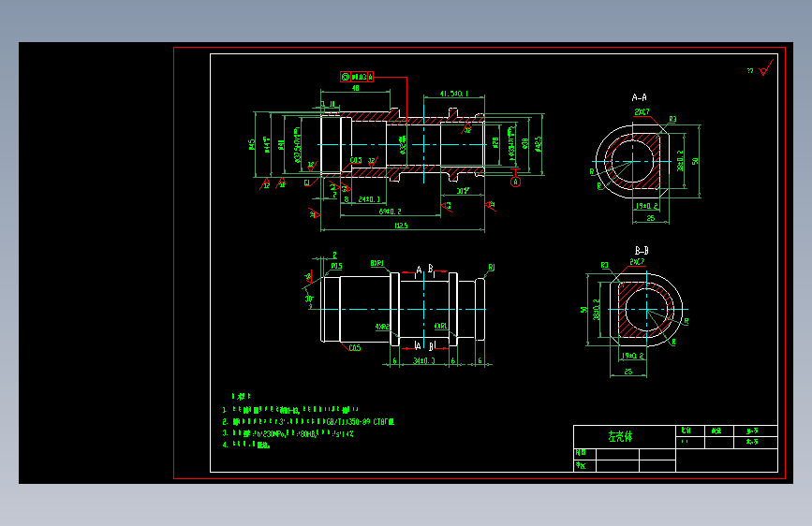The image size is (812, 526).
Task: Click the "24±0.1" dimension text
Action: coord(369,199)
